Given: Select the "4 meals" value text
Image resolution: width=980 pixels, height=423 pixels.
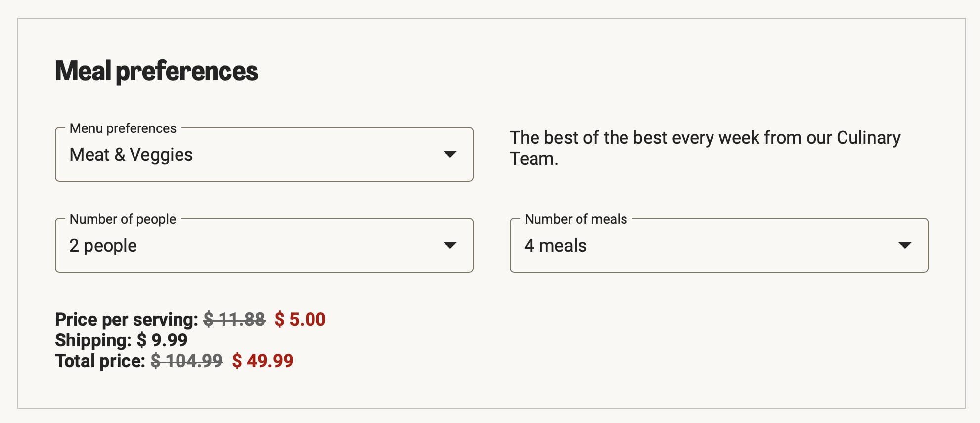Looking at the screenshot, I should 555,246.
